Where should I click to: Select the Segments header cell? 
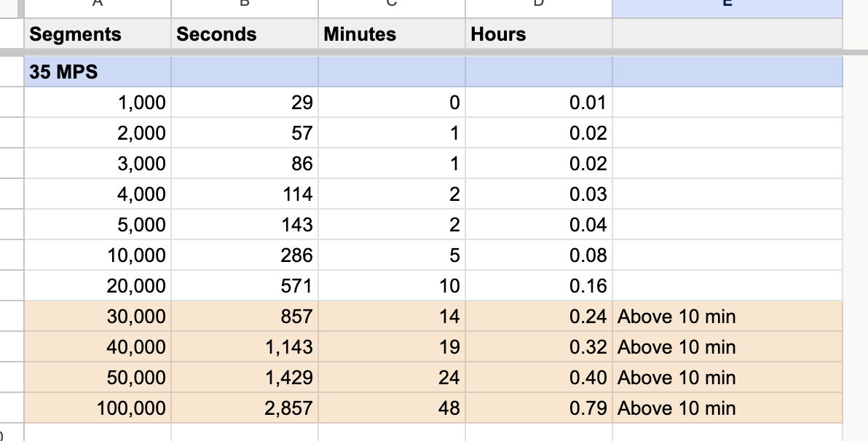[98, 34]
